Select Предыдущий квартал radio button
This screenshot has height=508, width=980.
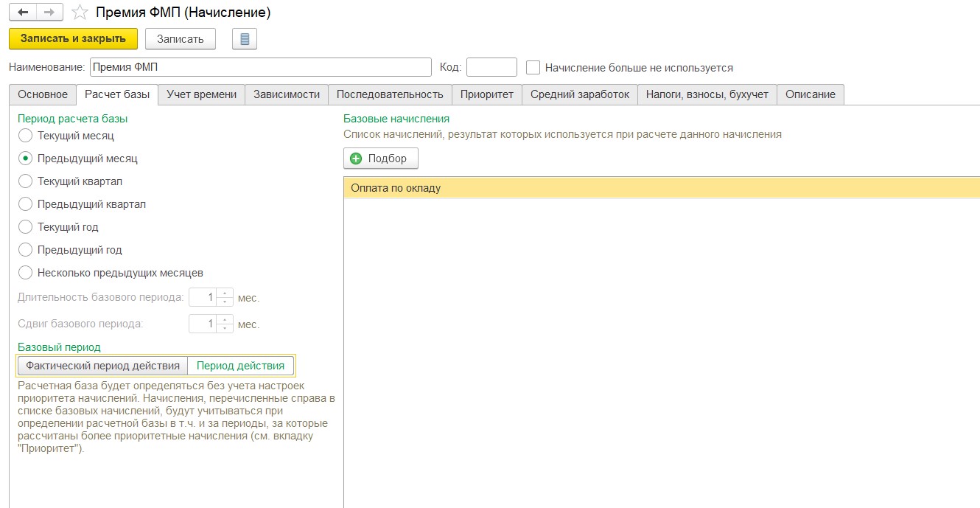25,204
